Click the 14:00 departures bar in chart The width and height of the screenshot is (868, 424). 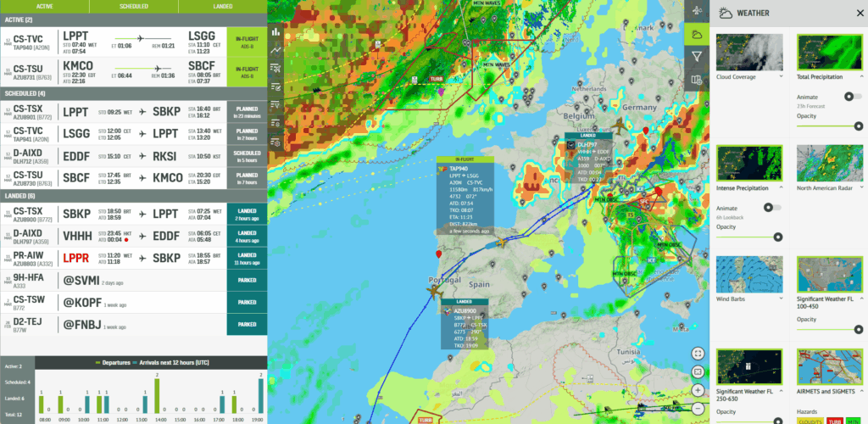pos(157,396)
